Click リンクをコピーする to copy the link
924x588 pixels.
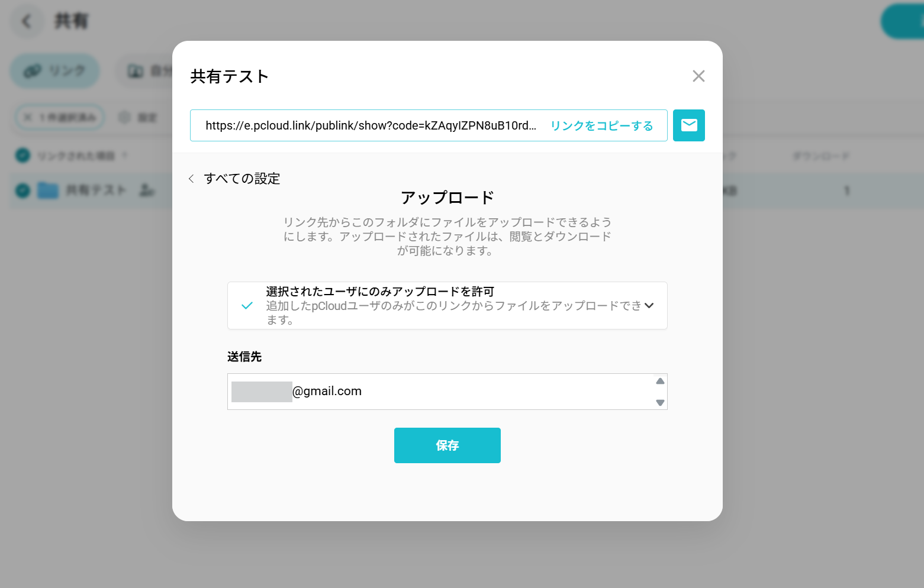(601, 125)
